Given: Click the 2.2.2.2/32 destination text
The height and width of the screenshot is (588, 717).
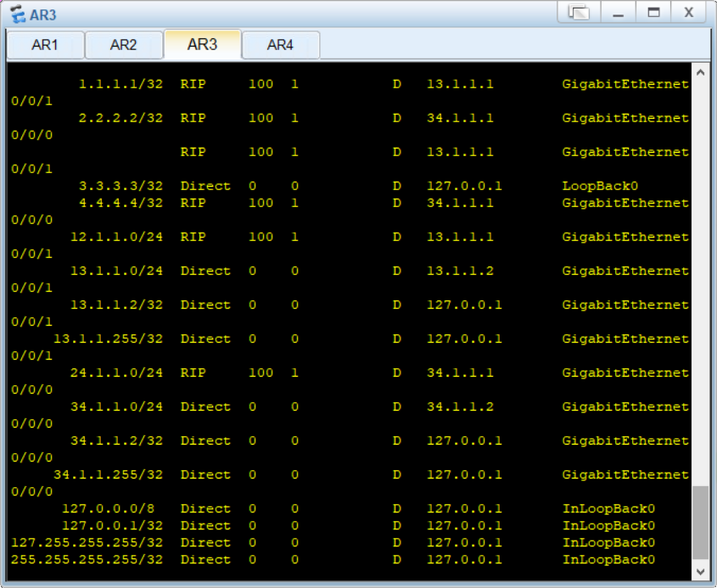Looking at the screenshot, I should pos(120,118).
